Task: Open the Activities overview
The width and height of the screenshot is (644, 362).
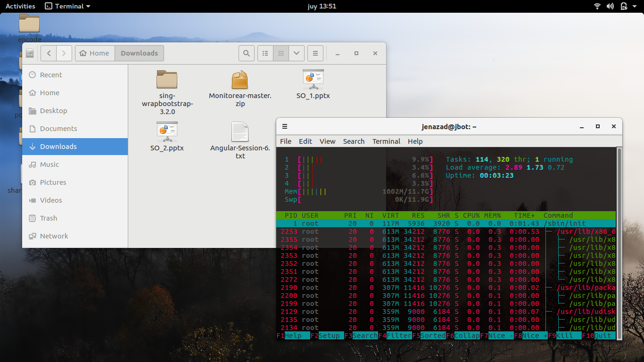Action: point(20,6)
